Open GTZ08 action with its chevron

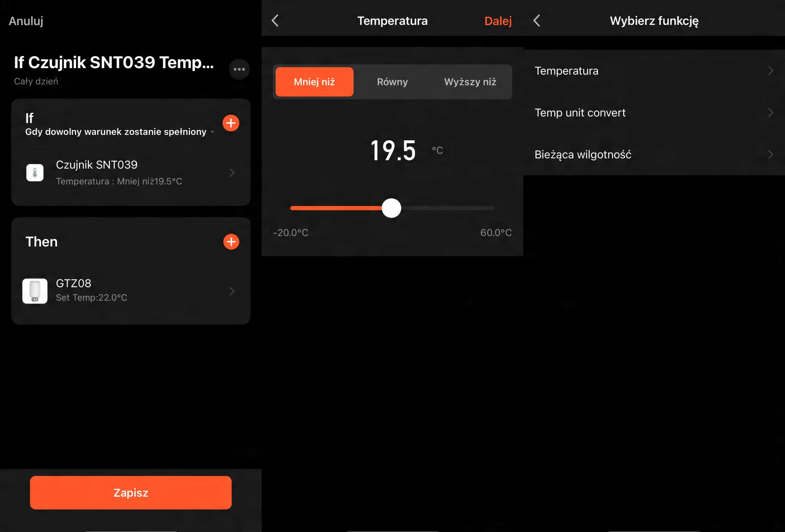tap(232, 291)
